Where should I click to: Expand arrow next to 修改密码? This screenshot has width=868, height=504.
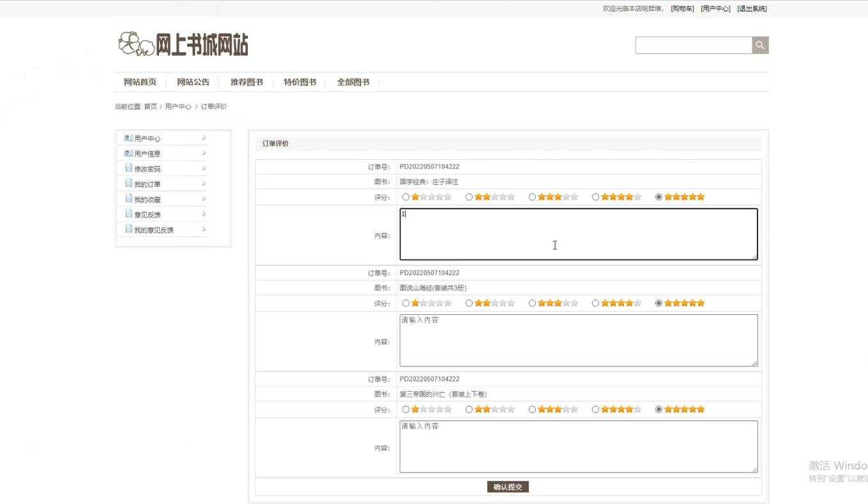tap(204, 168)
